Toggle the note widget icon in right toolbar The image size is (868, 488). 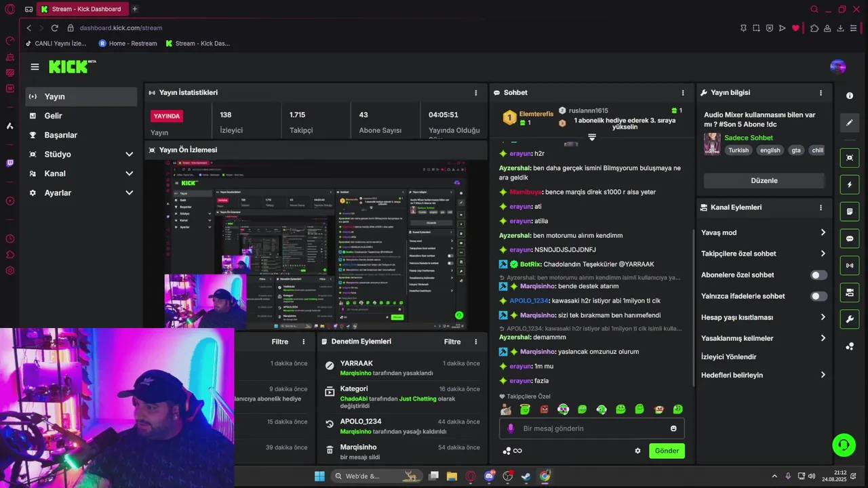coord(850,211)
